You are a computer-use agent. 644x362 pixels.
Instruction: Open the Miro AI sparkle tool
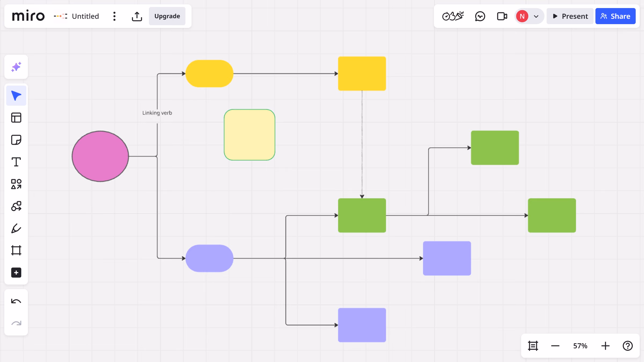[16, 67]
